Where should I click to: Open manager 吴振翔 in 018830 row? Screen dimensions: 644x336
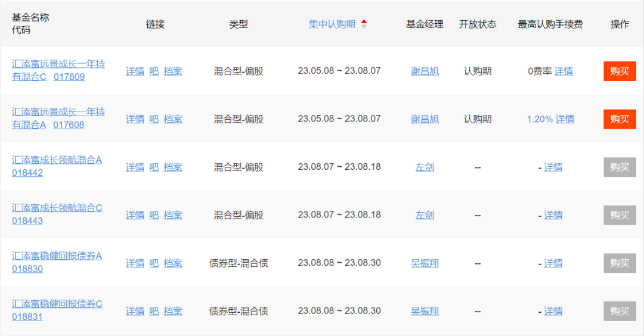425,263
